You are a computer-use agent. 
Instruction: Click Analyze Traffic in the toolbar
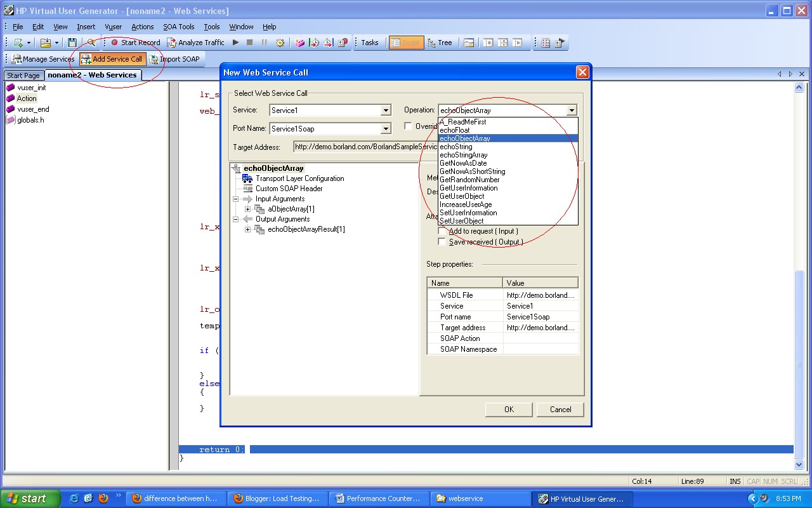pos(196,43)
